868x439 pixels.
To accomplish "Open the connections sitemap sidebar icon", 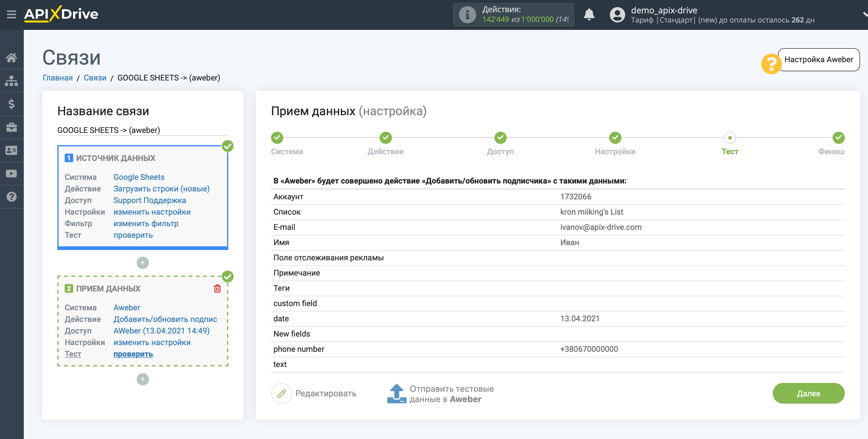I will tap(12, 81).
